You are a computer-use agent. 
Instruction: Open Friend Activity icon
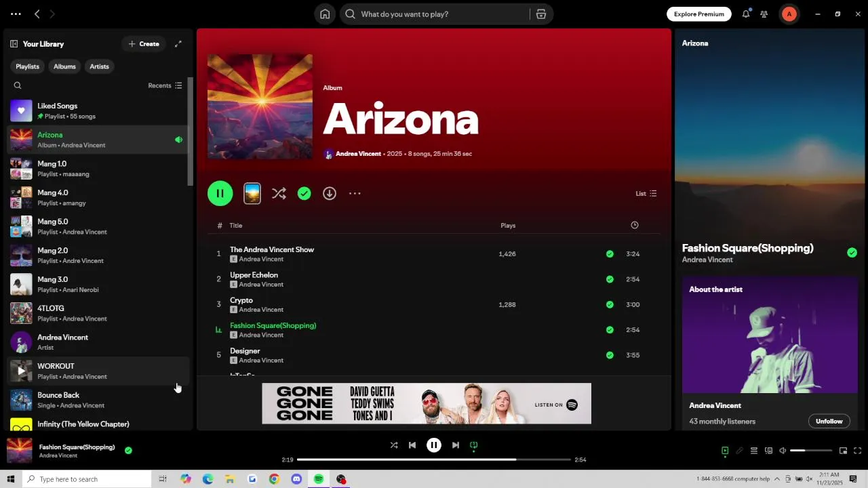(764, 14)
